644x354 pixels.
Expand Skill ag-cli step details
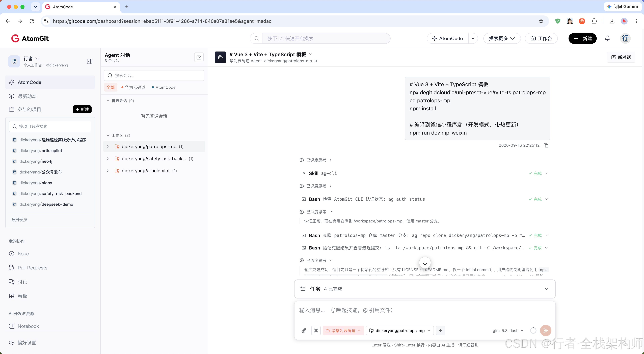pos(546,173)
